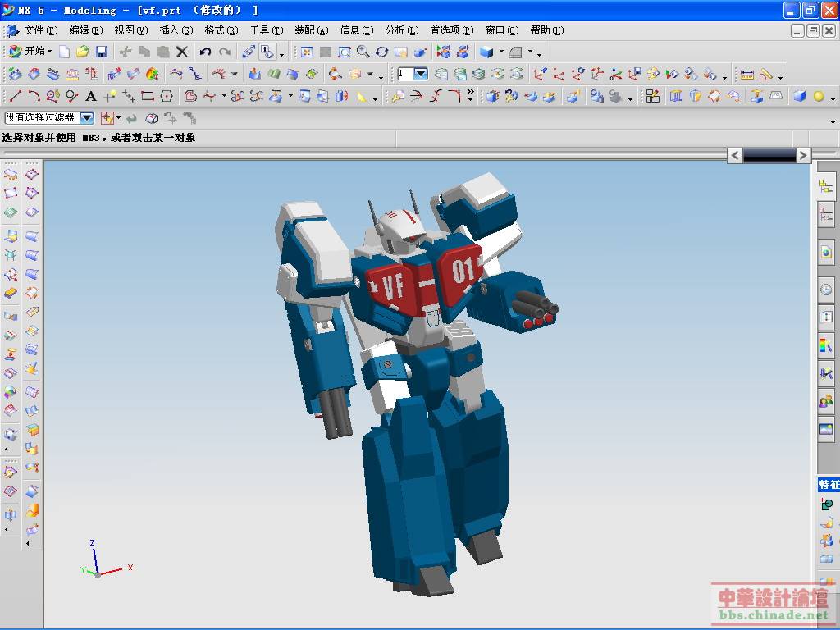Click the status prompt 选择对象并使用 MB3

click(98, 138)
